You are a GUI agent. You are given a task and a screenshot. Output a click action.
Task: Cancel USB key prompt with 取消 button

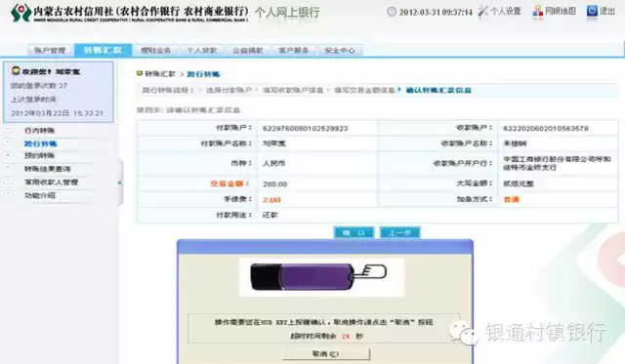(x=325, y=354)
